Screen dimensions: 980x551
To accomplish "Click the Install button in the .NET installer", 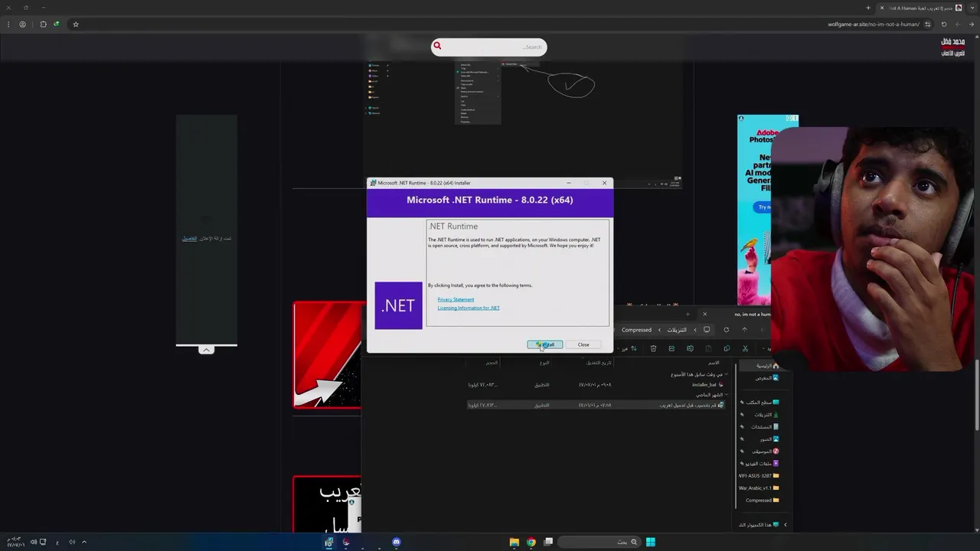I will coord(545,344).
